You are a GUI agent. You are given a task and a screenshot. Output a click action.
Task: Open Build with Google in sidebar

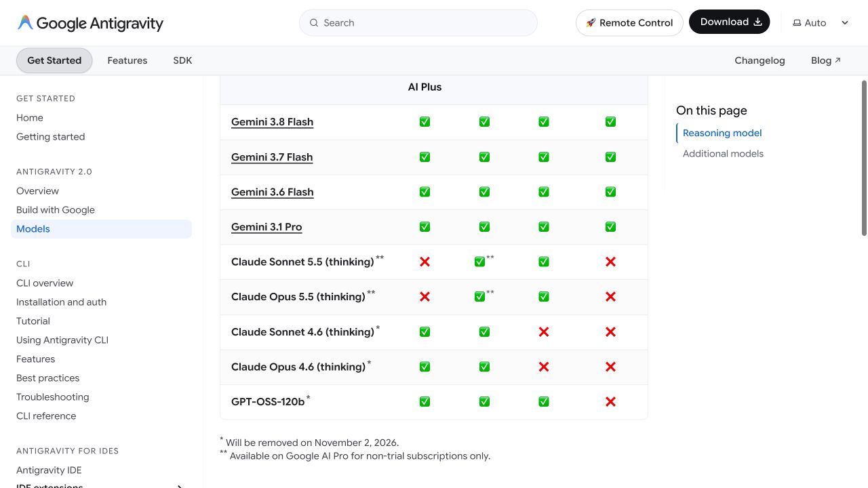[56, 210]
